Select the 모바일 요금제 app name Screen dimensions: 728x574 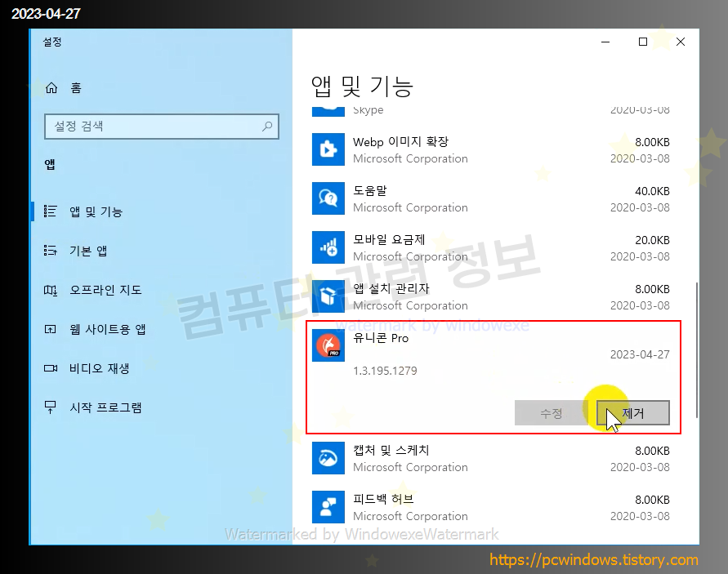point(389,239)
